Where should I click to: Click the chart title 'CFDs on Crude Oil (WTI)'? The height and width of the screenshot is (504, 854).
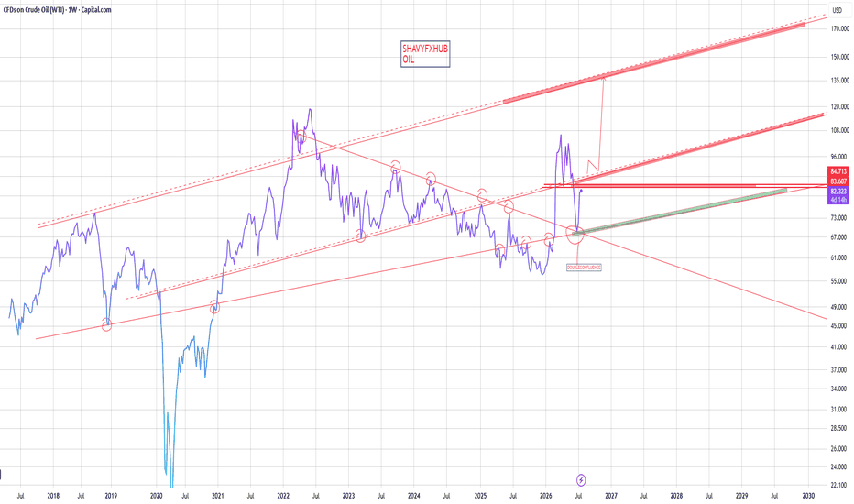pyautogui.click(x=33, y=10)
